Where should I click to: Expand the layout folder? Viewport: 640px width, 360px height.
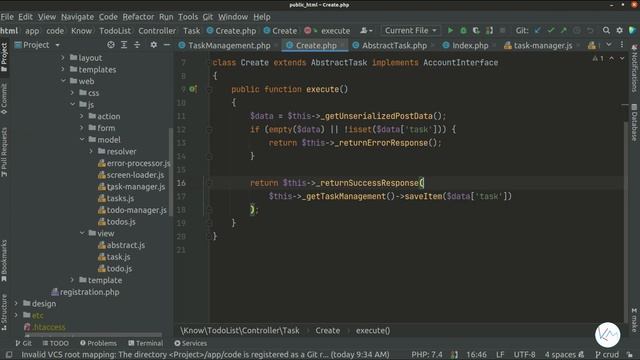(x=63, y=58)
